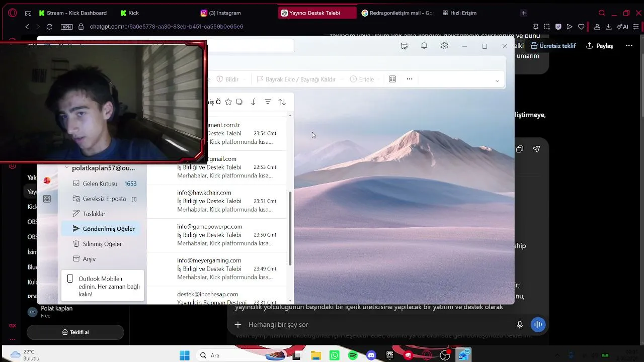Click the message list scrollbar thumb
644x362 pixels.
click(290, 229)
